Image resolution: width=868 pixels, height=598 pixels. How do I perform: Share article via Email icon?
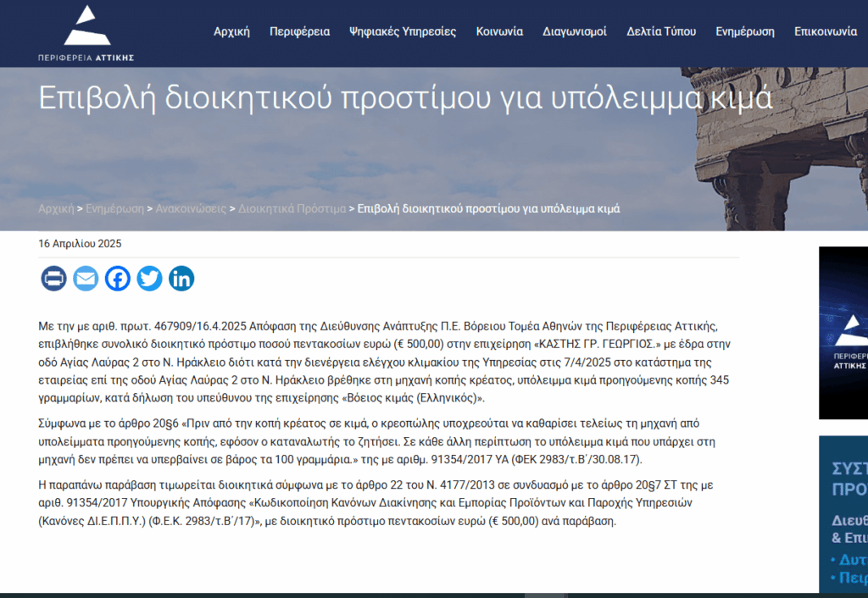coord(86,279)
